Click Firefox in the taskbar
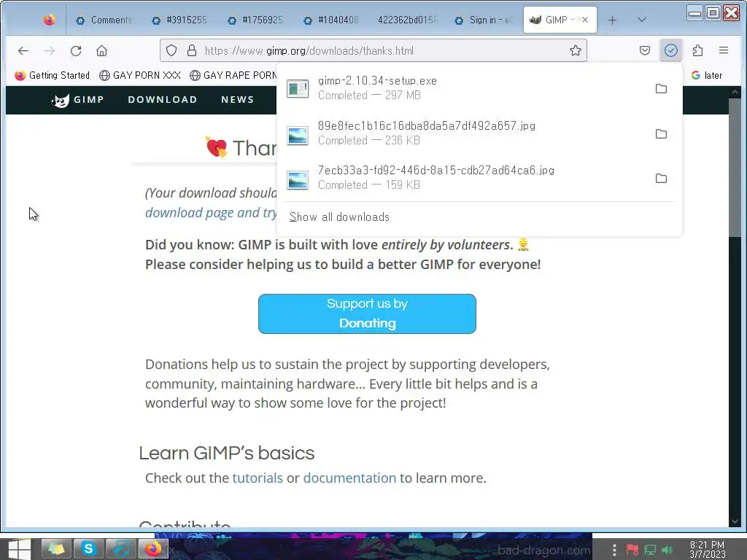Image resolution: width=747 pixels, height=560 pixels. coord(153,548)
